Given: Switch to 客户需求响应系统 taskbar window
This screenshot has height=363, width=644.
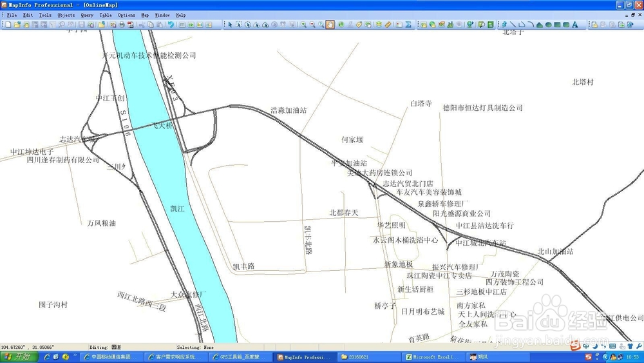Looking at the screenshot, I should (176, 357).
